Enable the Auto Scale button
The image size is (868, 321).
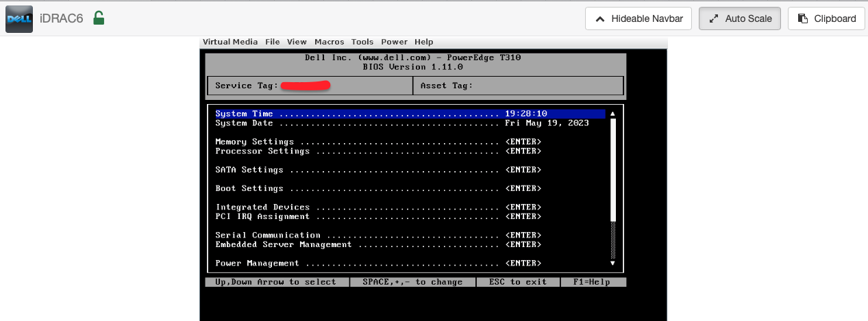click(740, 18)
